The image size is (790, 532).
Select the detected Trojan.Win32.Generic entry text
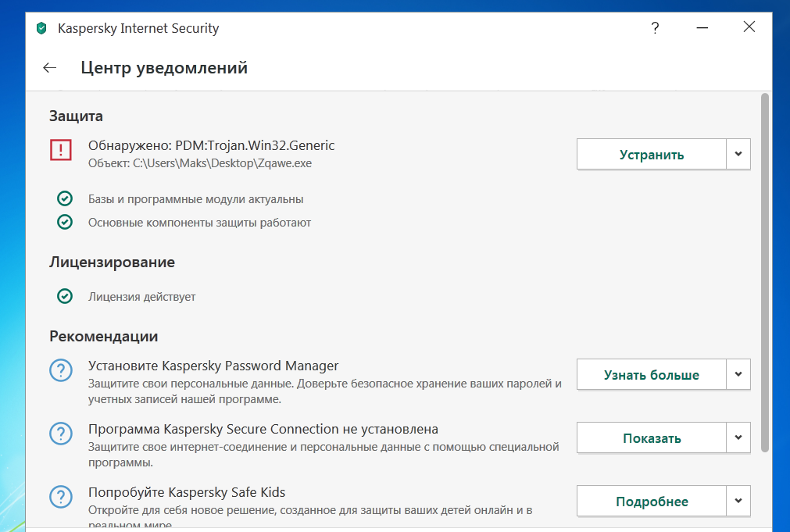211,145
